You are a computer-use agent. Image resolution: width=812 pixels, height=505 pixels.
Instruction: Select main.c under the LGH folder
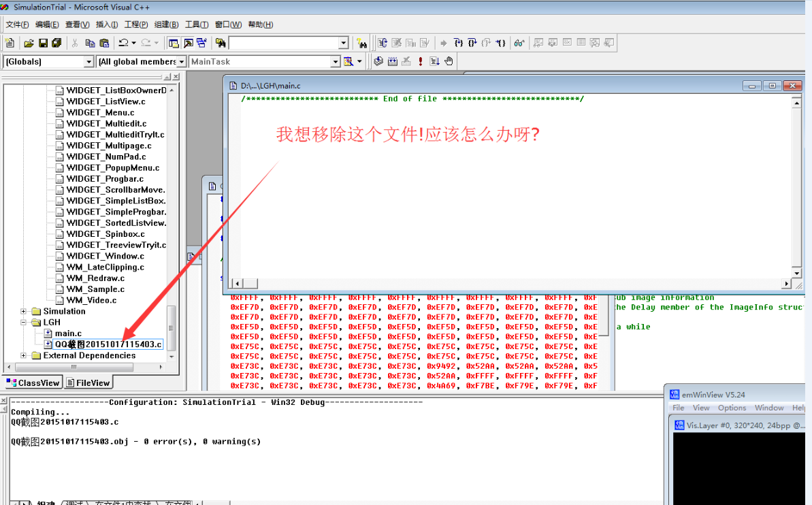coord(68,333)
